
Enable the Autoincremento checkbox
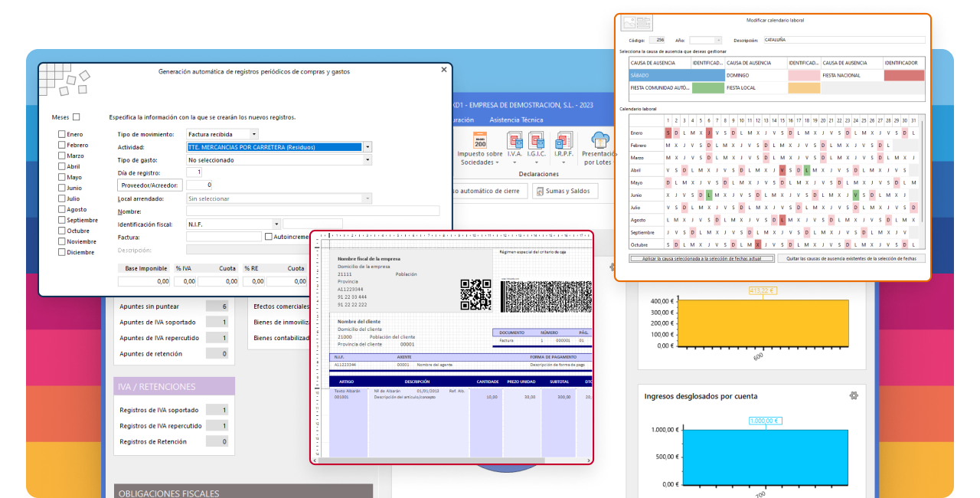268,237
